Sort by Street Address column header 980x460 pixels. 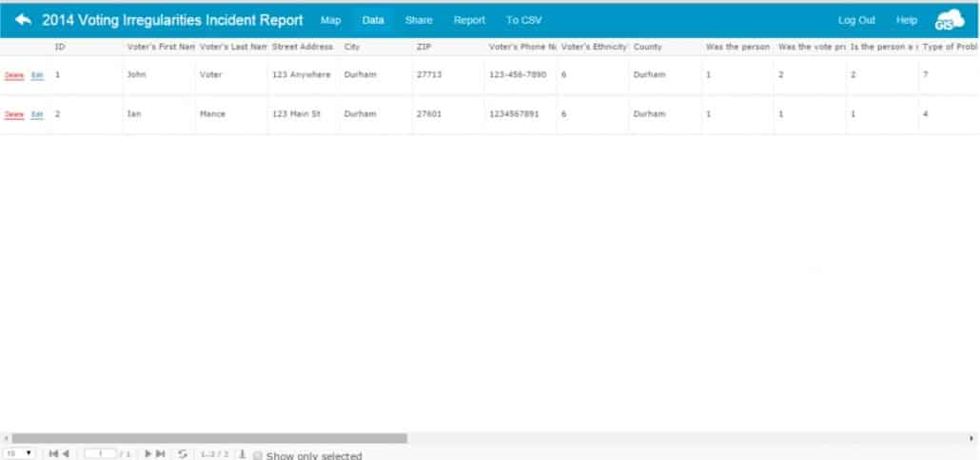coord(304,47)
